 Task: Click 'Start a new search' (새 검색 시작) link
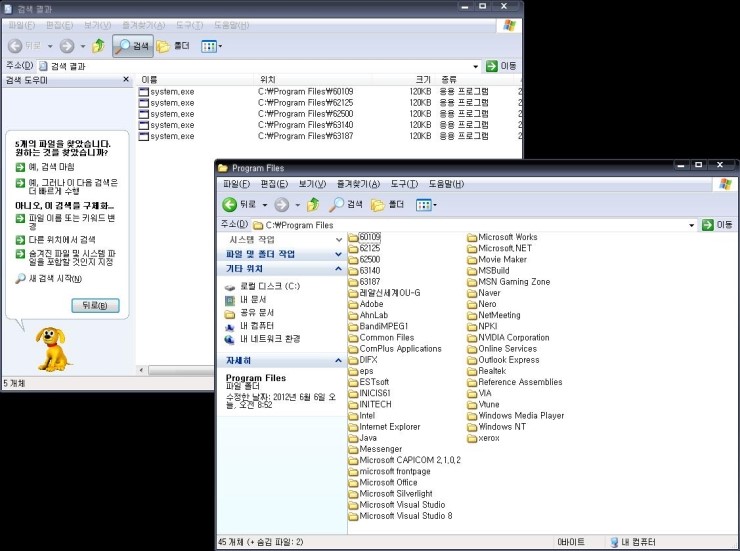[x=49, y=279]
